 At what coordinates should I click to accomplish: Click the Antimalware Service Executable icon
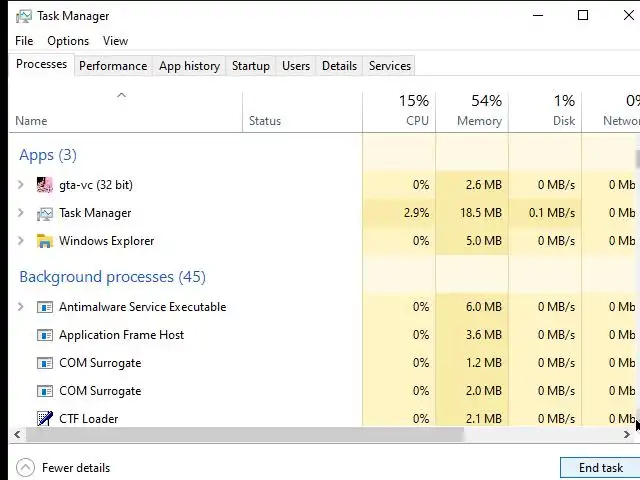point(44,307)
